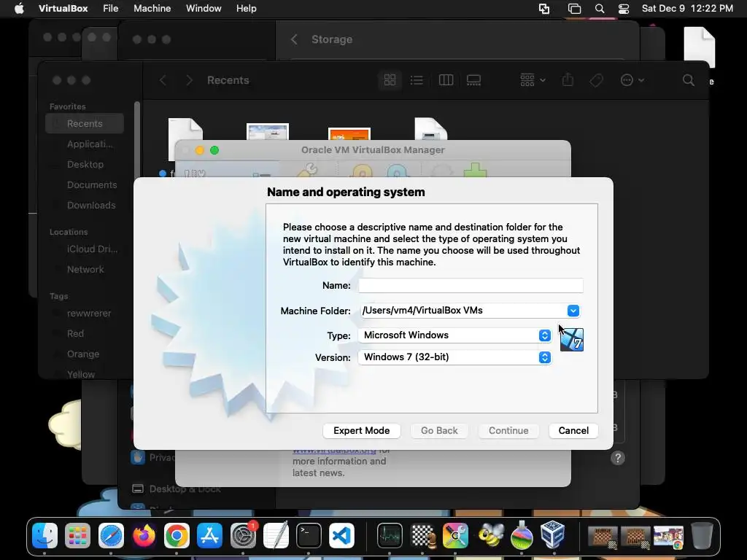
Task: Launch Google Chrome from the dock
Action: (177, 535)
